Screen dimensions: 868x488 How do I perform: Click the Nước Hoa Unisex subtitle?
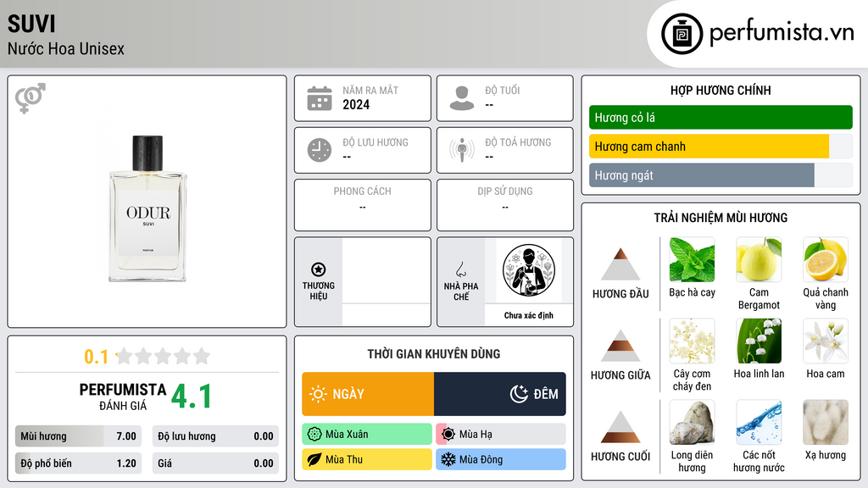click(x=66, y=48)
